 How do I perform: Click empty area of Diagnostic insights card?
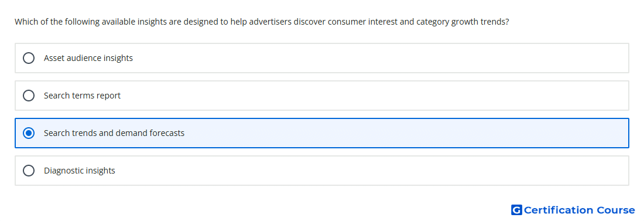coord(372,171)
